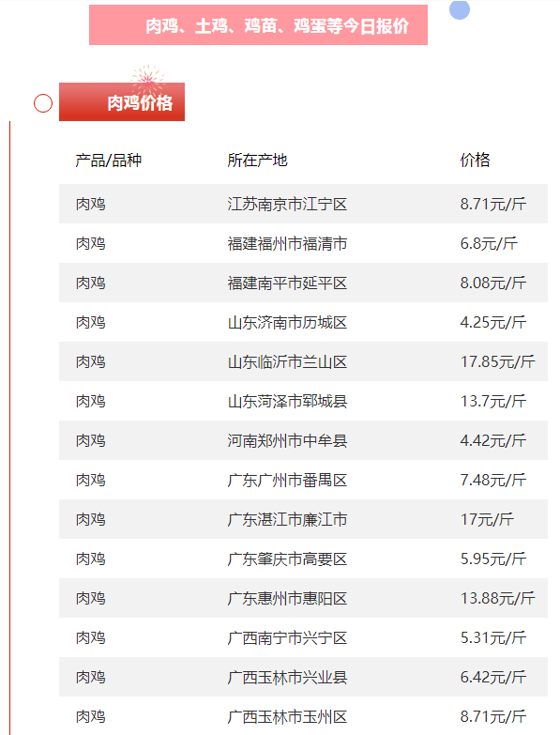Click 广东肇庆市高要区 location cell

tap(287, 559)
